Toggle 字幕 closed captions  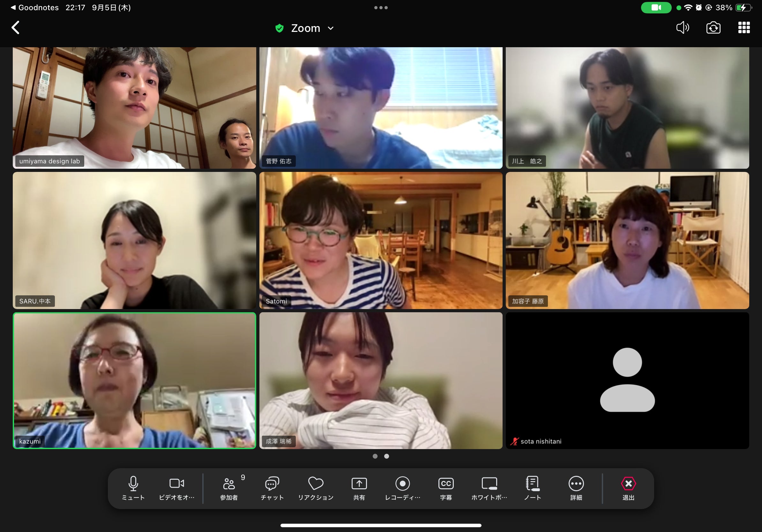tap(446, 488)
